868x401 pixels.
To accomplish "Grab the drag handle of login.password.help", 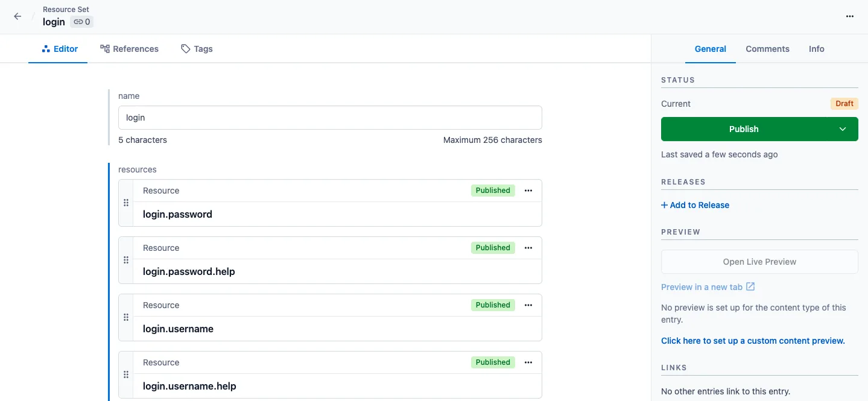I will coord(126,260).
